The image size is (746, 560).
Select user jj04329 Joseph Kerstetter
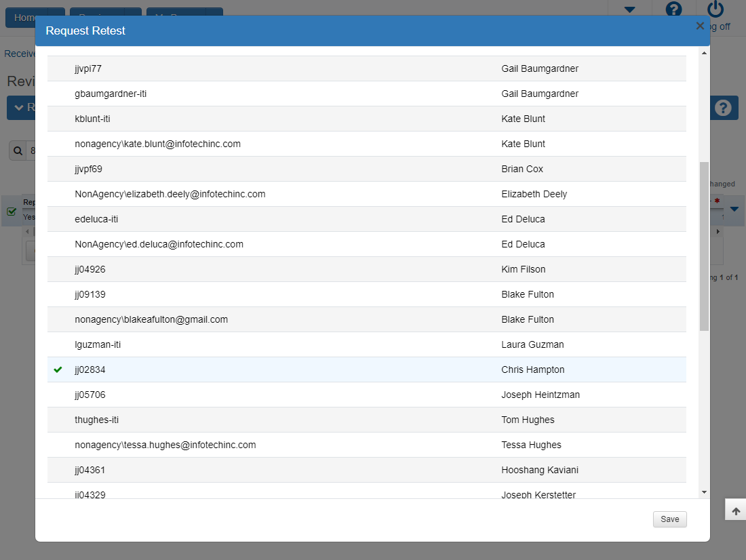pos(367,491)
